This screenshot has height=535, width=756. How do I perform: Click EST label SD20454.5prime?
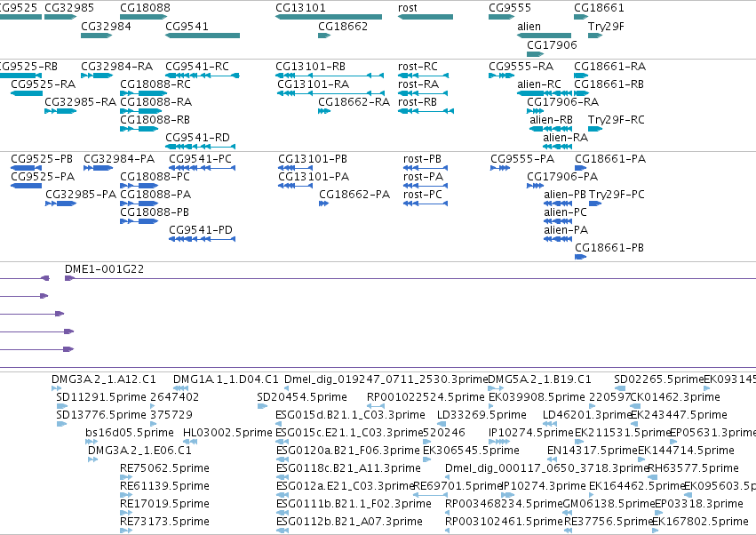coord(302,397)
